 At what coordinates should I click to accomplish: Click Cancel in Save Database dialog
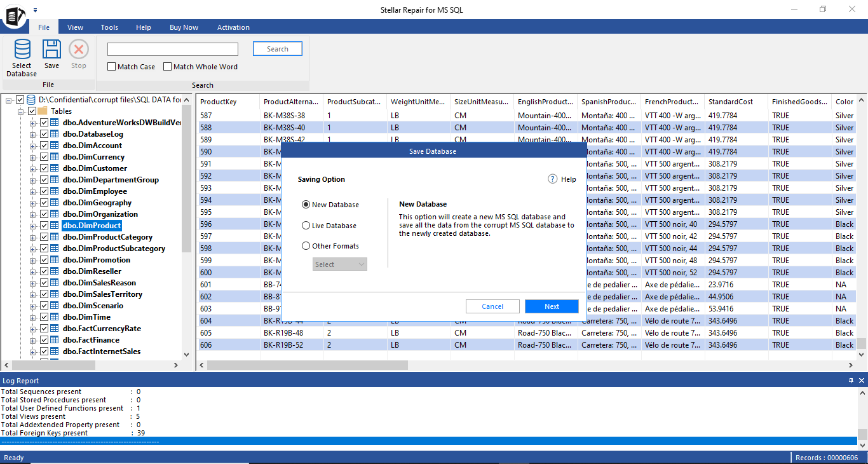(x=492, y=306)
